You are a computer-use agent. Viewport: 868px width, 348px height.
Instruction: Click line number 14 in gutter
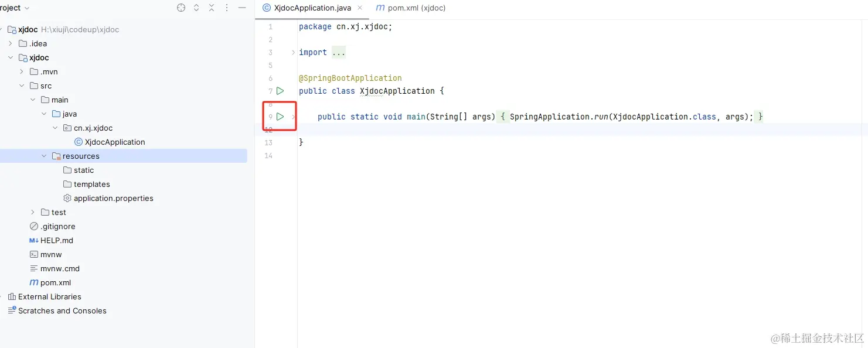pos(268,155)
